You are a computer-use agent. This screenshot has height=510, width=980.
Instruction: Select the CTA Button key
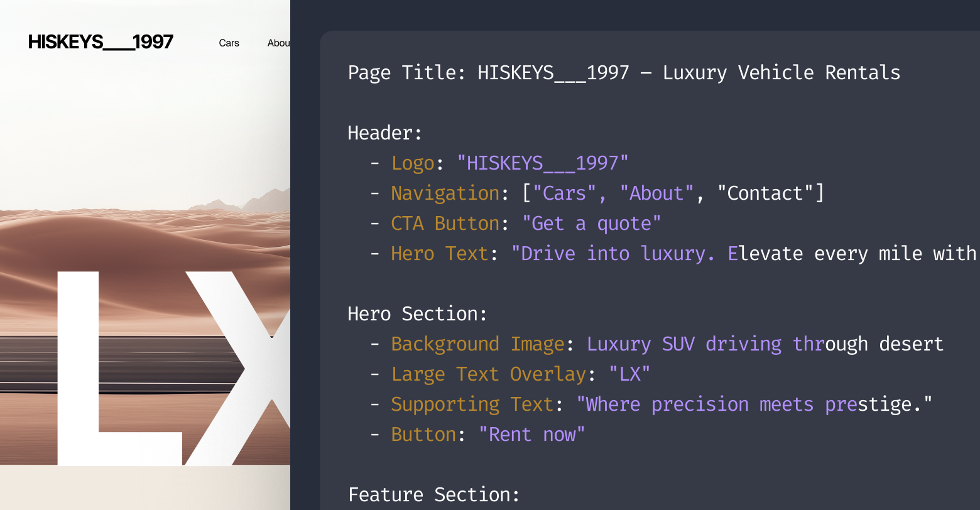click(445, 224)
